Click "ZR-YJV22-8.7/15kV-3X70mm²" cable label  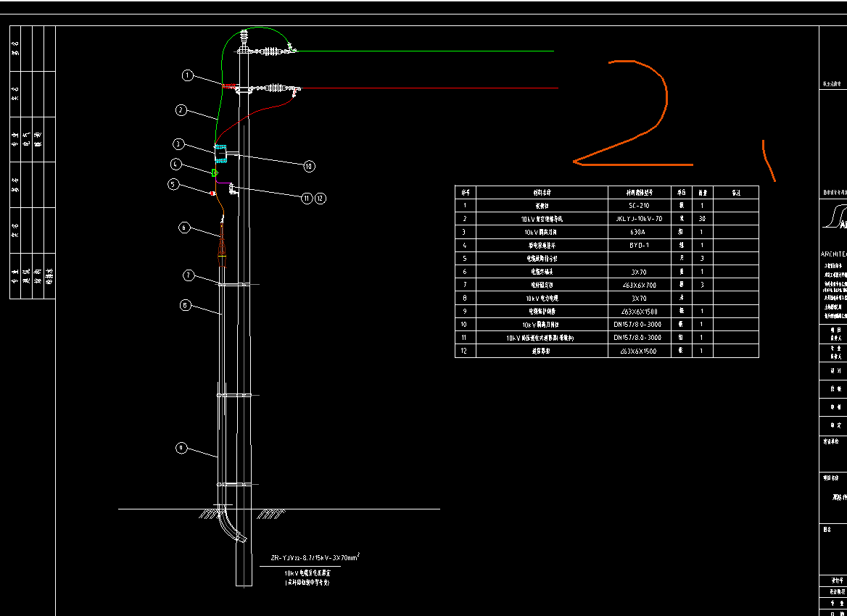click(315, 557)
